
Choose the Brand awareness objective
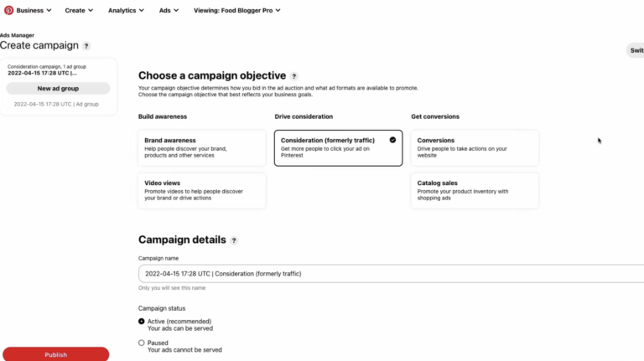point(201,148)
